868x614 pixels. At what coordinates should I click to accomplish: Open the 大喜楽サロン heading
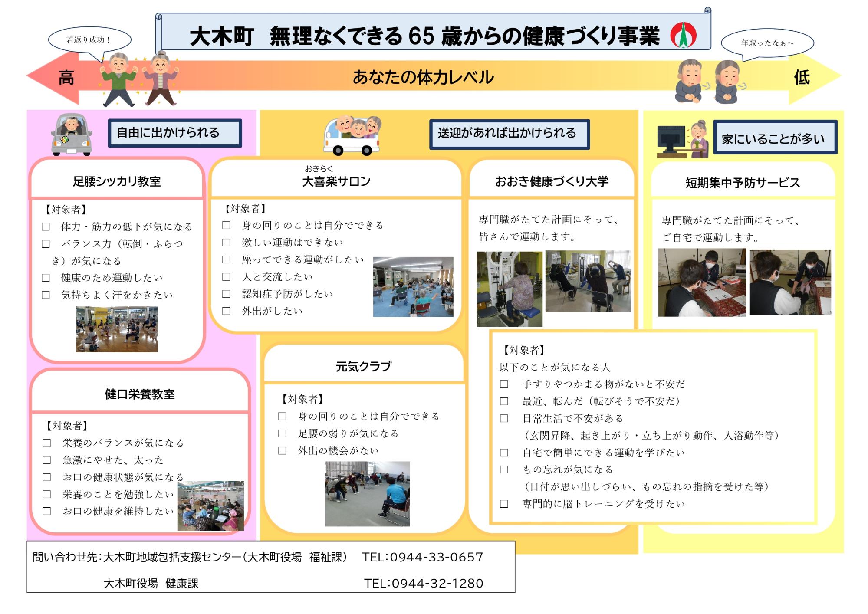click(336, 181)
